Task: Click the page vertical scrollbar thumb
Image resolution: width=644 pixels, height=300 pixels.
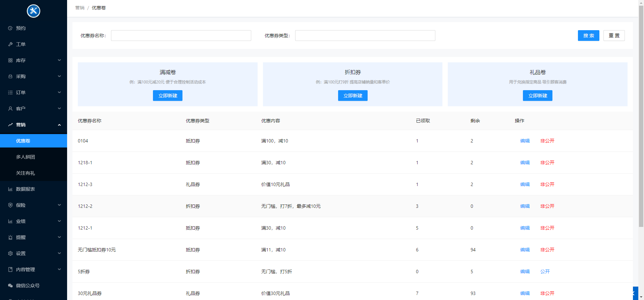Action: pos(641,116)
